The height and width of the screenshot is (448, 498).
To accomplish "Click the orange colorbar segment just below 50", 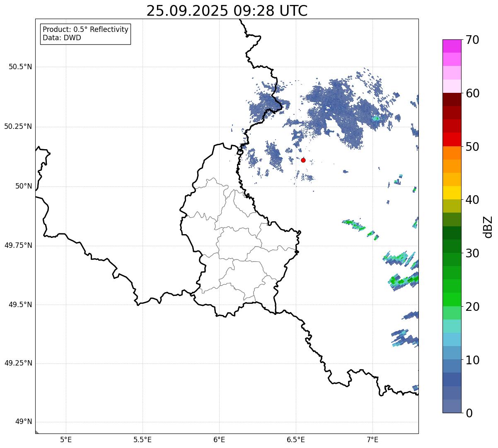I will (452, 153).
